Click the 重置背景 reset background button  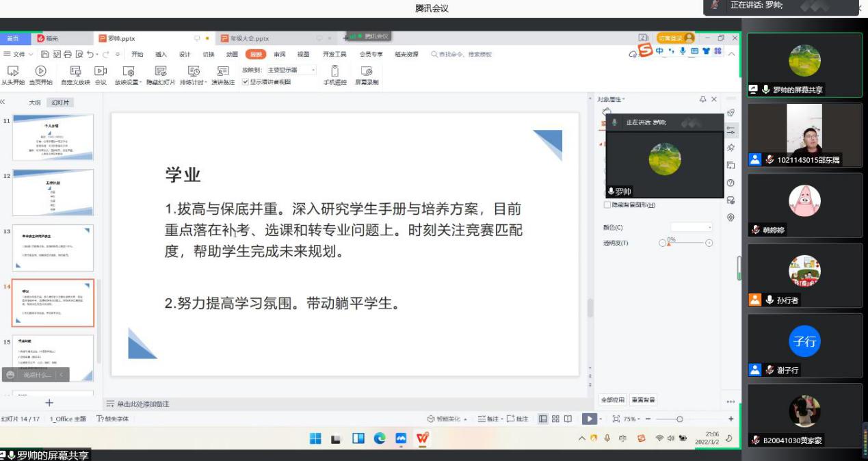point(643,399)
